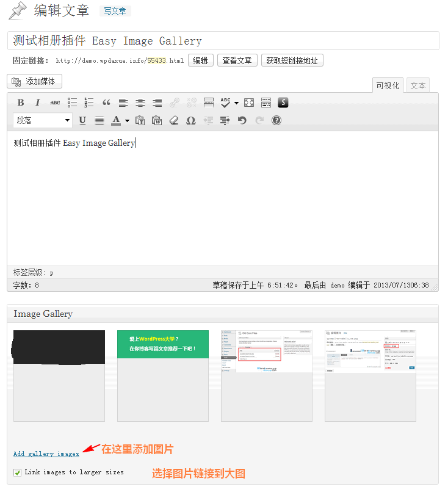Image resolution: width=448 pixels, height=492 pixels.
Task: Toggle italic formatting
Action: 38,103
